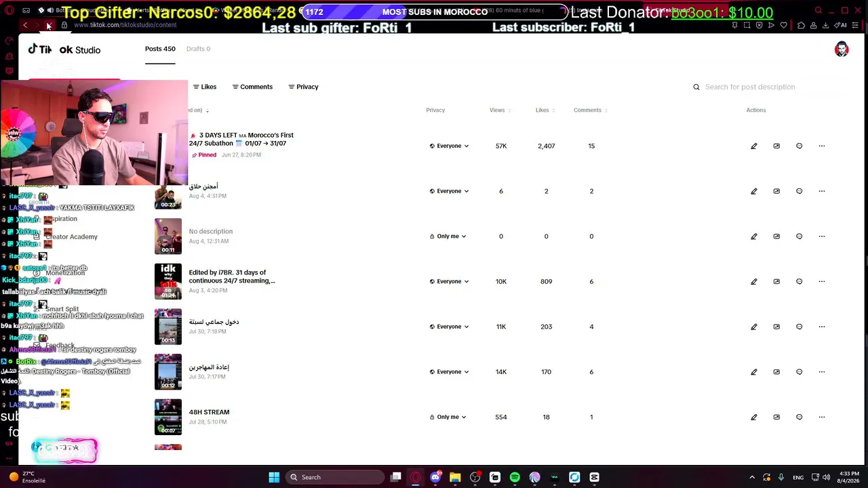Screen dimensions: 868x488
Task: View comments on Aug 4, 4:31 PM post
Action: (799, 191)
